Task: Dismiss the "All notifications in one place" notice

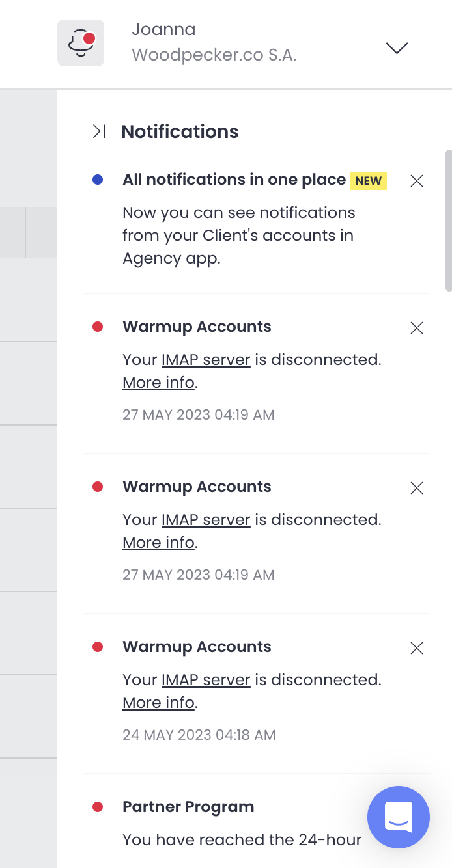Action: click(x=417, y=181)
